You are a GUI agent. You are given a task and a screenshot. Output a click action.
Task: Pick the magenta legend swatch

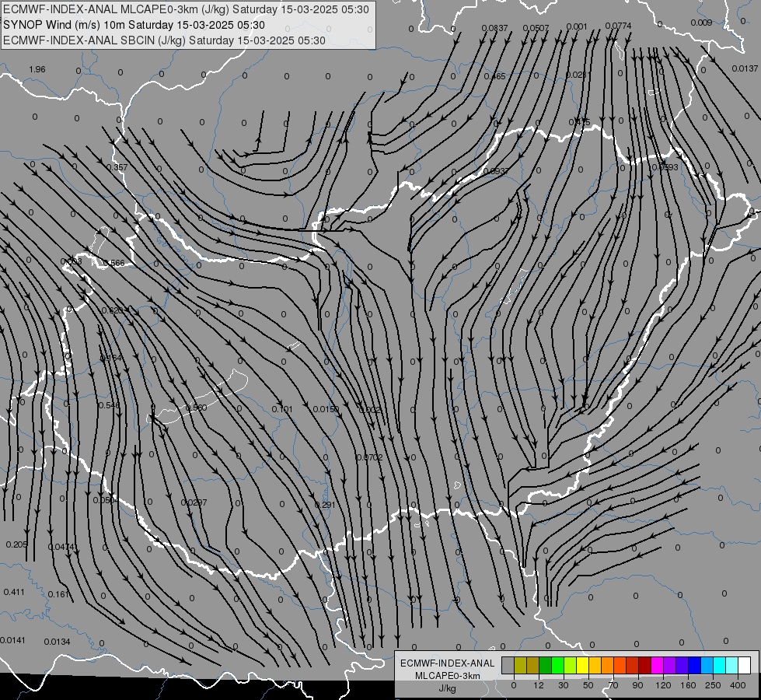pyautogui.click(x=658, y=665)
